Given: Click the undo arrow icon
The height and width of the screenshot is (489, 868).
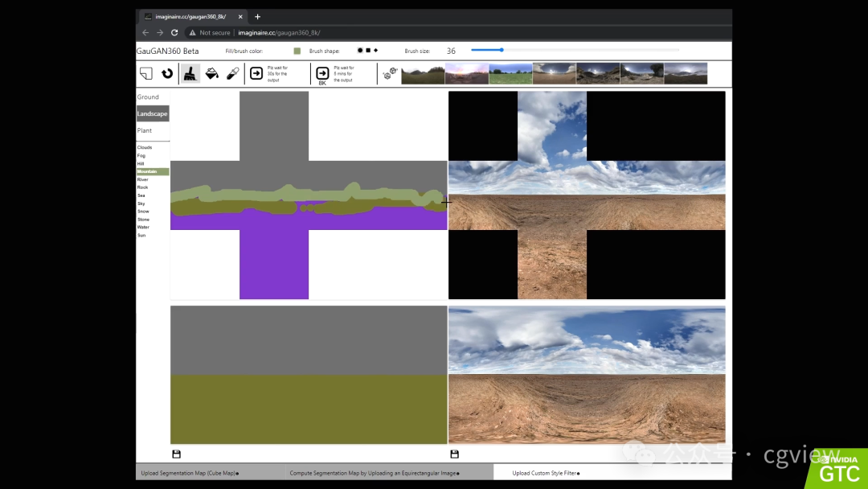Looking at the screenshot, I should (x=166, y=73).
